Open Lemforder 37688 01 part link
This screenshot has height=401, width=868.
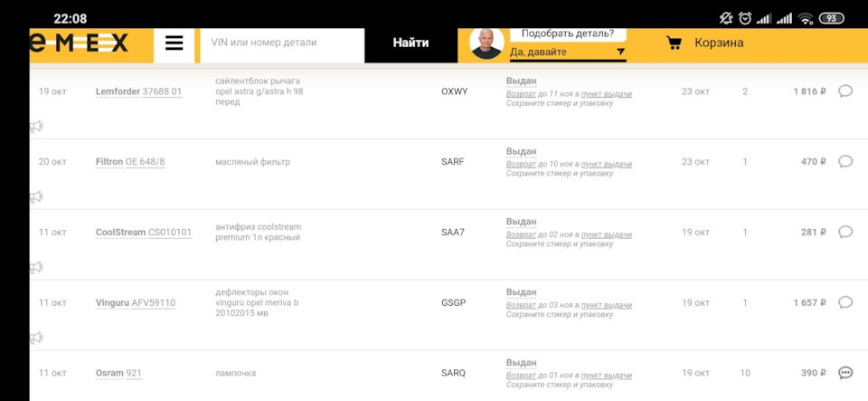click(139, 91)
